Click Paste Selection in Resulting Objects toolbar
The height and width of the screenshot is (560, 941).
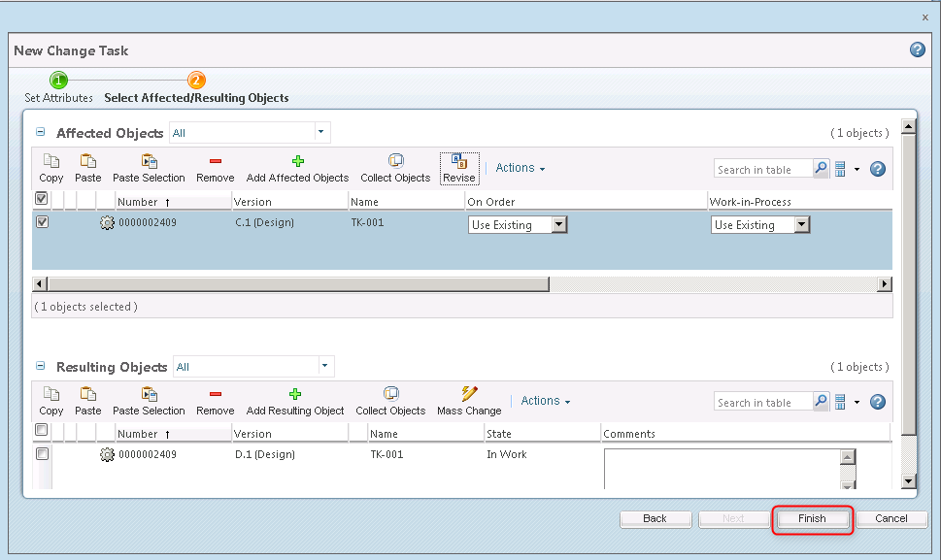click(149, 400)
